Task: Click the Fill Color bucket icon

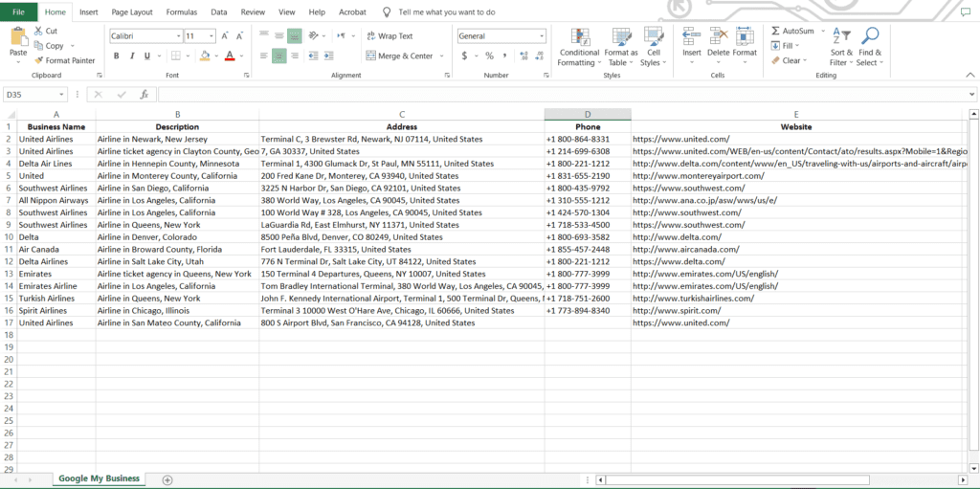Action: tap(205, 56)
